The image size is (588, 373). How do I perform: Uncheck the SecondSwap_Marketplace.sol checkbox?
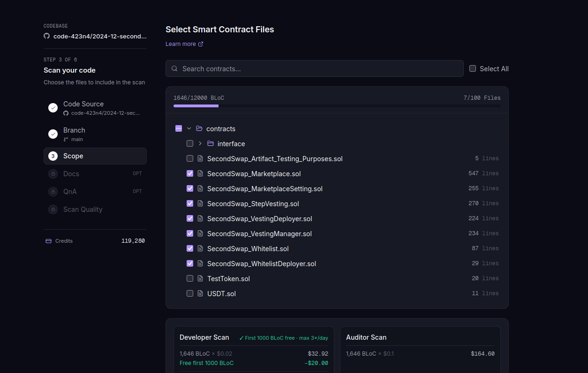click(x=190, y=173)
